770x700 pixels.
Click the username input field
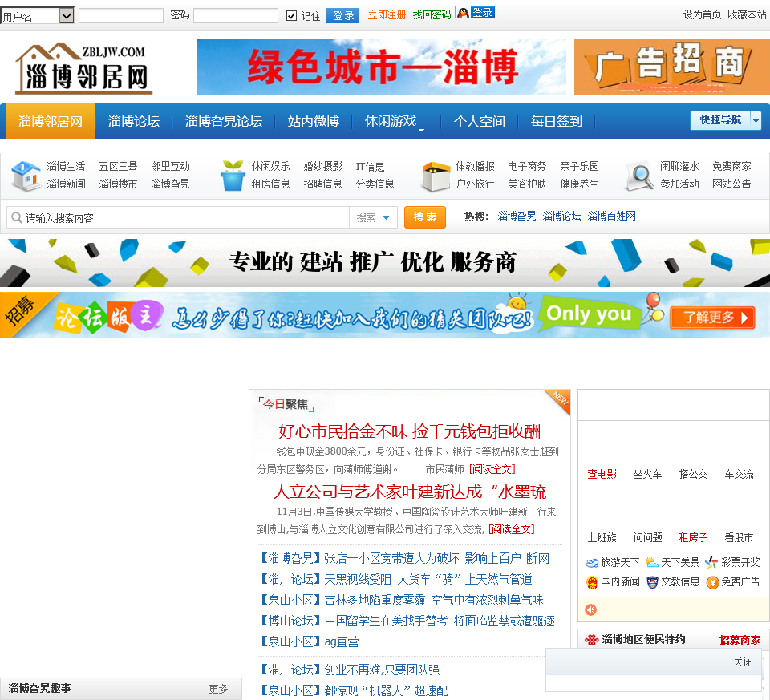coord(121,16)
